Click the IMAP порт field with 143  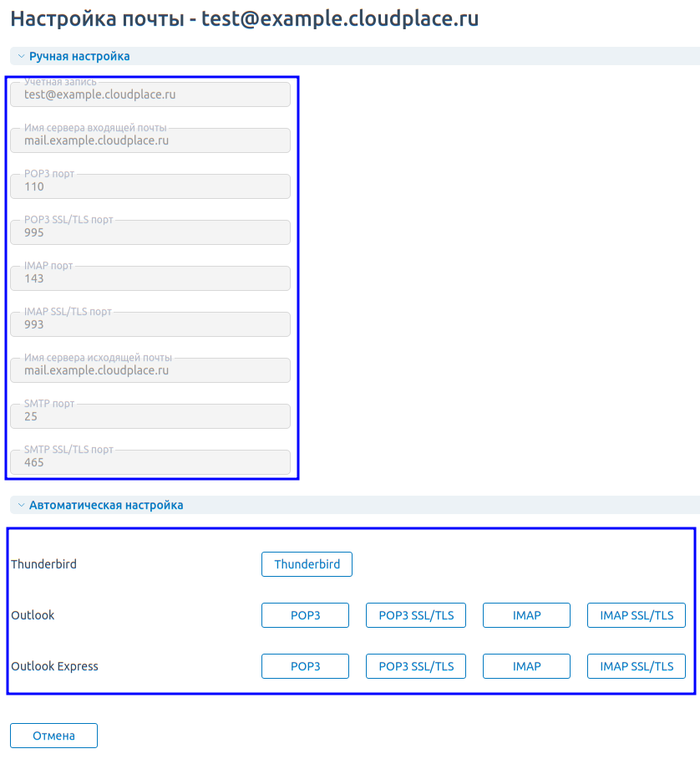coord(150,278)
